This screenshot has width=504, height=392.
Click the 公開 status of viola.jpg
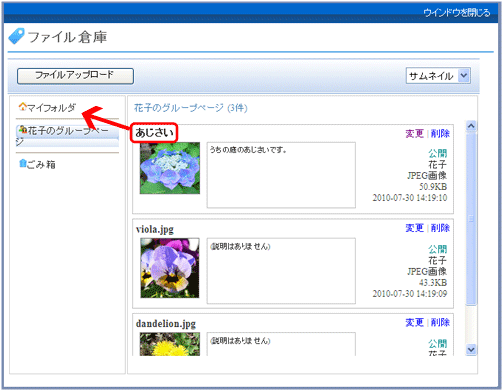click(x=437, y=249)
